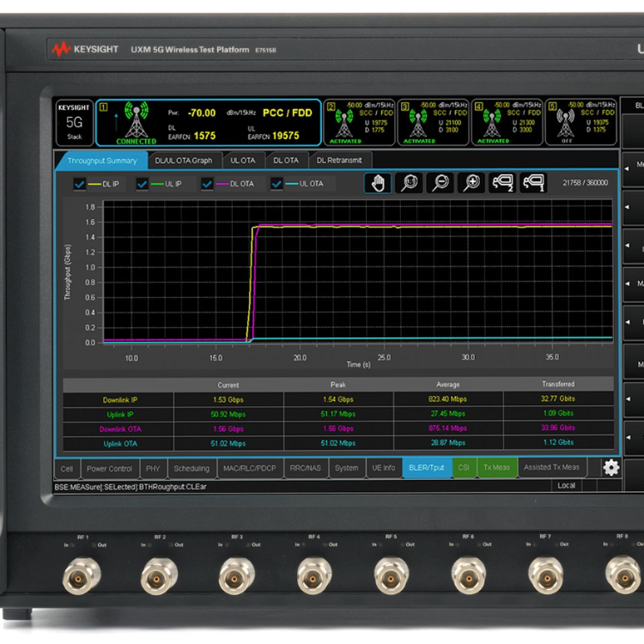Image resolution: width=644 pixels, height=644 pixels.
Task: Zoom in on the throughput graph
Action: click(x=471, y=183)
